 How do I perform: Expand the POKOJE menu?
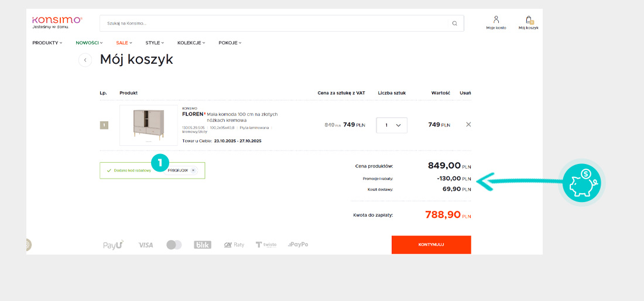point(229,43)
